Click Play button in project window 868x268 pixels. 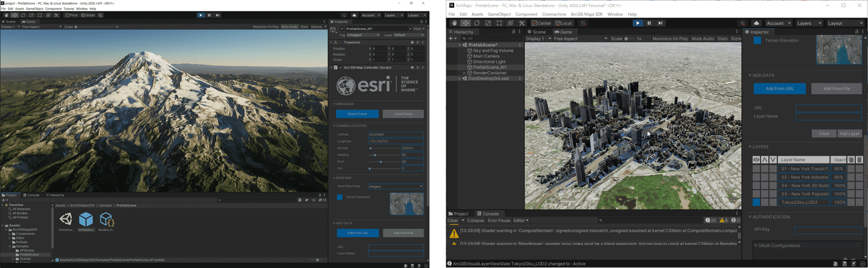201,15
